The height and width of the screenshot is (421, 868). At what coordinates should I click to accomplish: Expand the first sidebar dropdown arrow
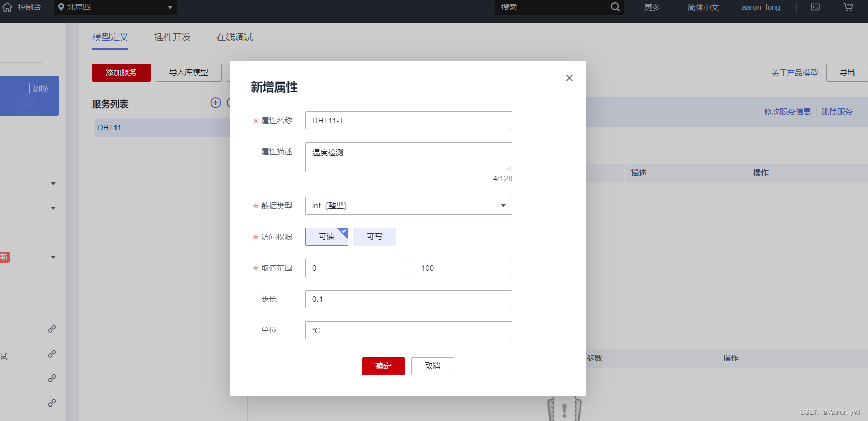point(53,184)
